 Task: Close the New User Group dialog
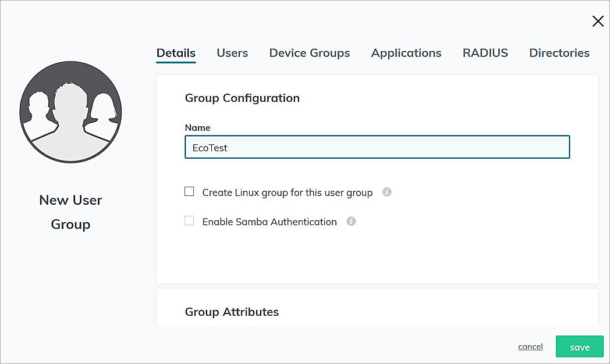click(x=598, y=21)
